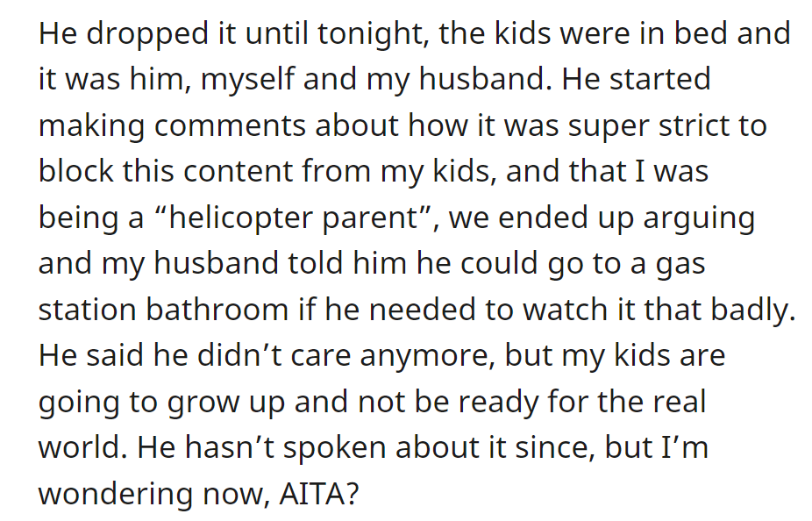Click the words "gas station bathroom"
The height and width of the screenshot is (521, 812).
pos(372,286)
